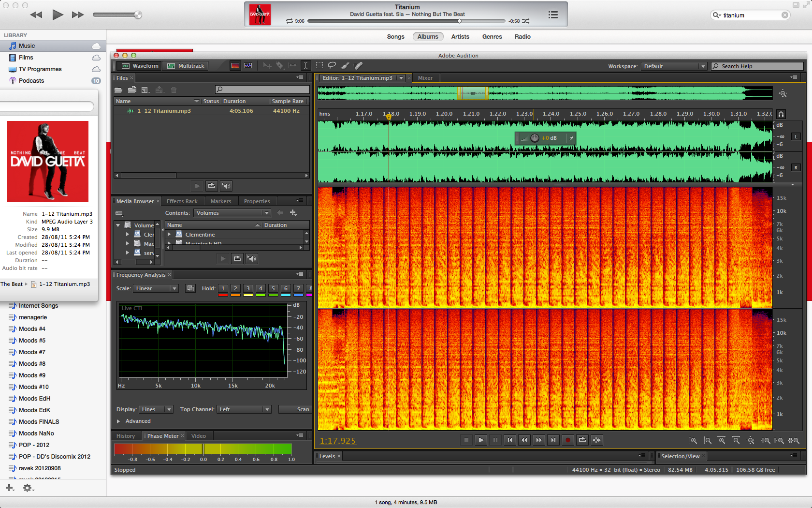Move playhead to next marker in Audition
This screenshot has width=812, height=508.
pos(553,440)
